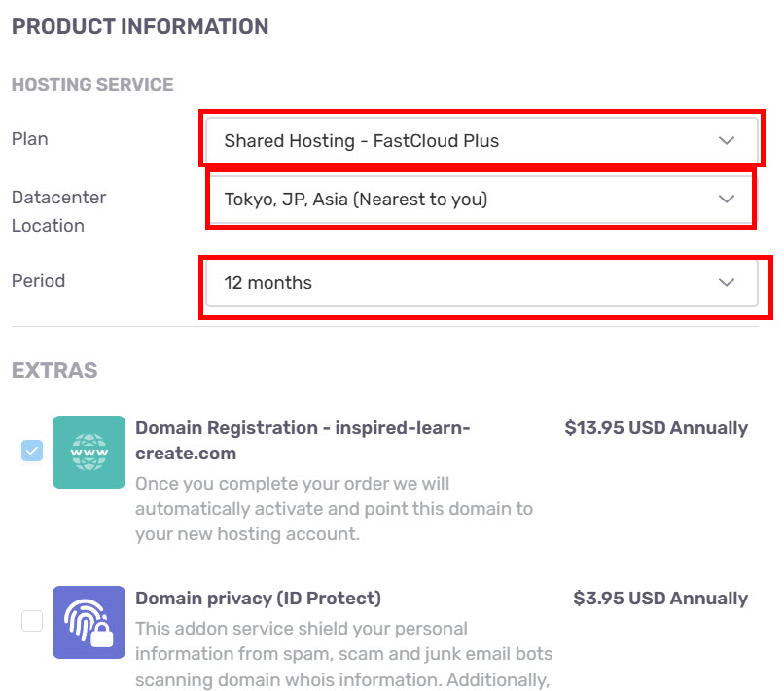The height and width of the screenshot is (691, 784).
Task: Click the Domain privacy (ID Protect) title
Action: [258, 598]
